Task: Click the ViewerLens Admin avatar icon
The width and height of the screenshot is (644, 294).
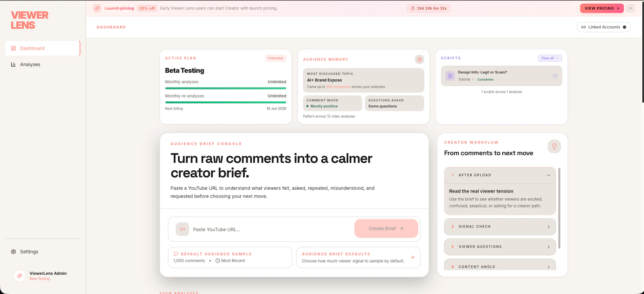Action: 19,276
